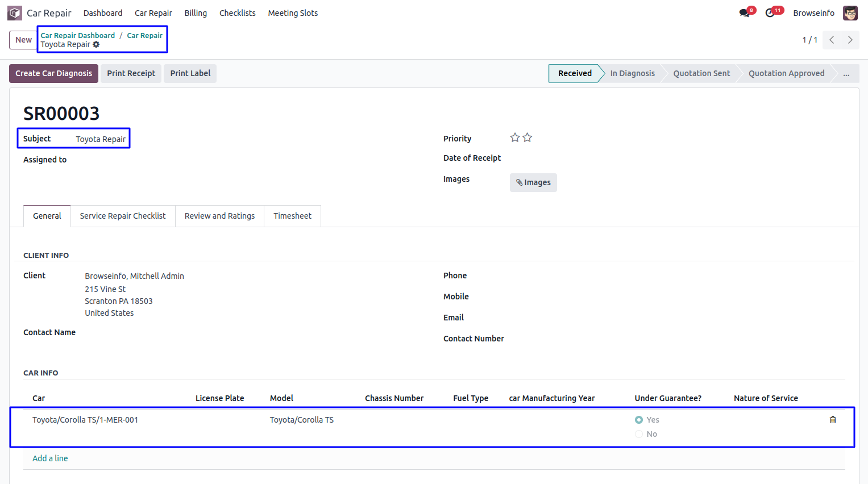Expand more statuses with the ellipsis

pos(846,74)
